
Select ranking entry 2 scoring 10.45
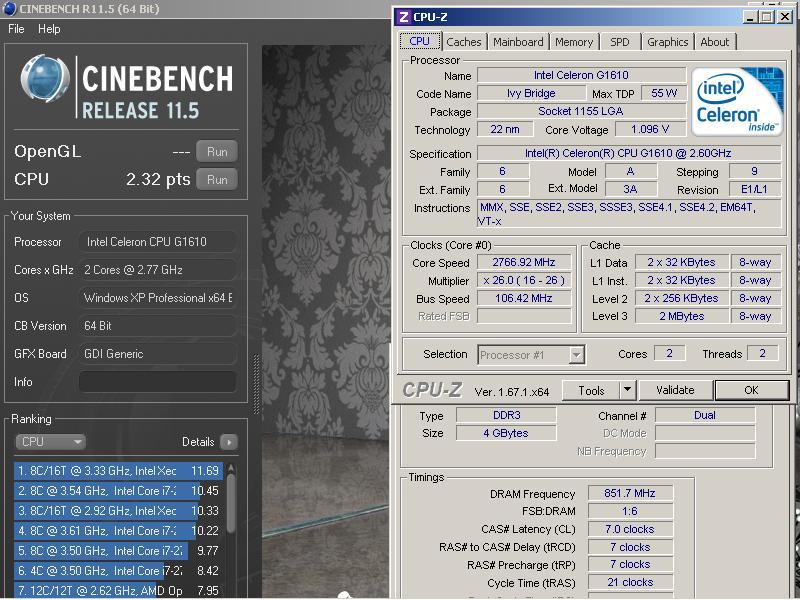pos(118,490)
